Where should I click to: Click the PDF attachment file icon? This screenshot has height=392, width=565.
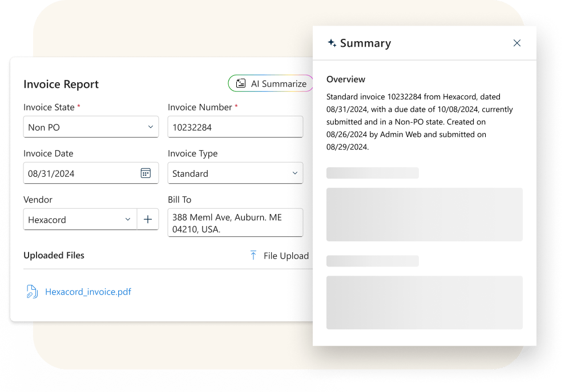(x=32, y=292)
